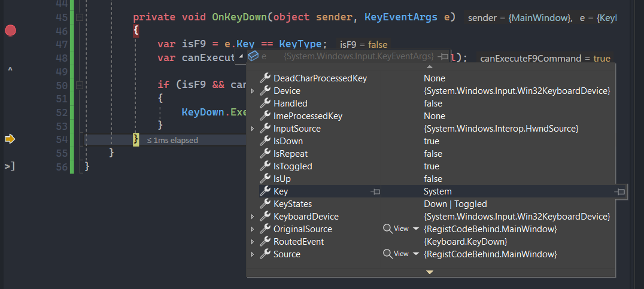Select the ImeProcessedKey value 'None'
644x289 pixels.
click(x=434, y=116)
